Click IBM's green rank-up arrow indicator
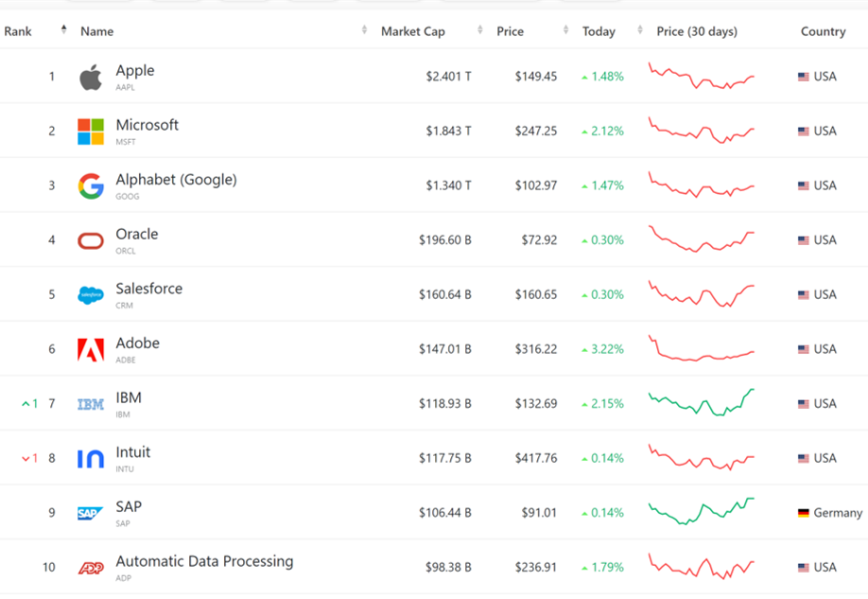Screen dimensions: 868x599 point(30,403)
